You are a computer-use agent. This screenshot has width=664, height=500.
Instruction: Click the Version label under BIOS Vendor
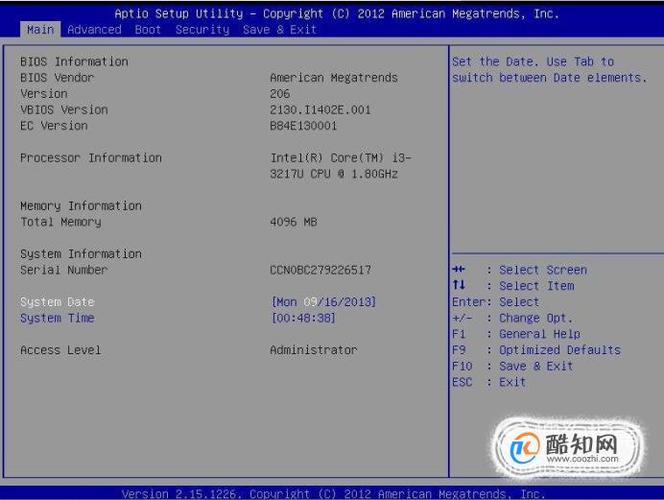coord(44,94)
